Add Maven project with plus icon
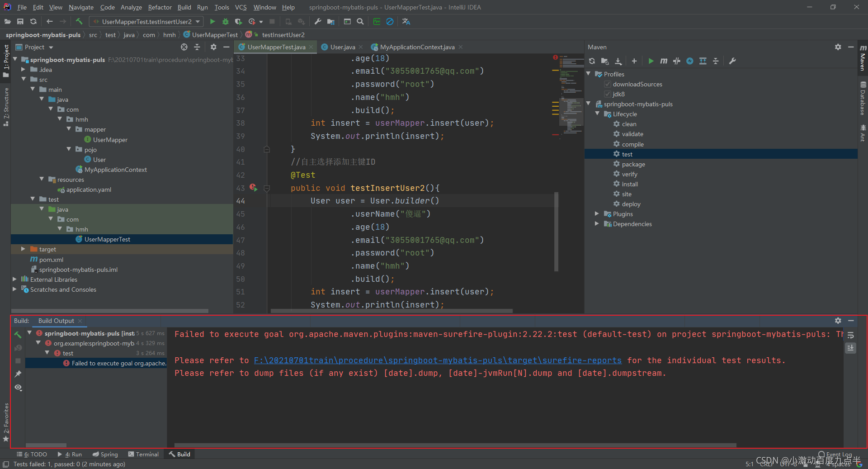This screenshot has height=469, width=868. tap(634, 61)
